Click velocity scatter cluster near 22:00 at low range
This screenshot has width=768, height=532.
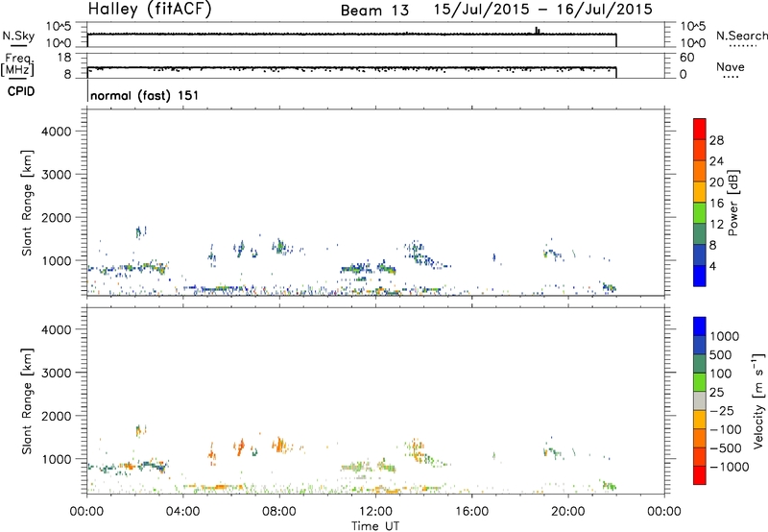point(610,486)
